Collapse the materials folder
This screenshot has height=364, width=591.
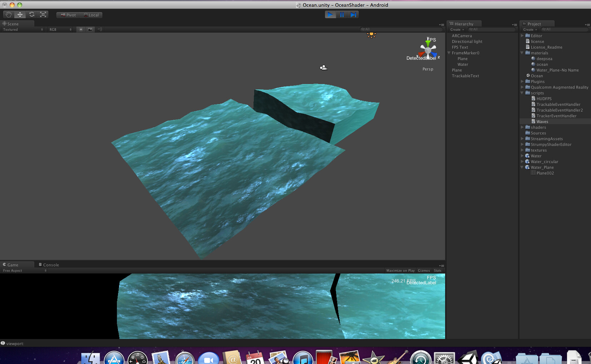coord(522,53)
